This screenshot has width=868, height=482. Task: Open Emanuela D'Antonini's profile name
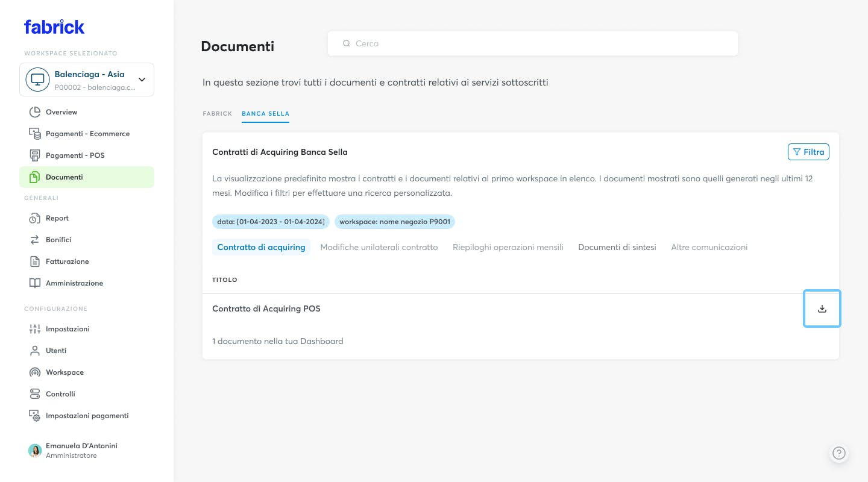point(81,446)
